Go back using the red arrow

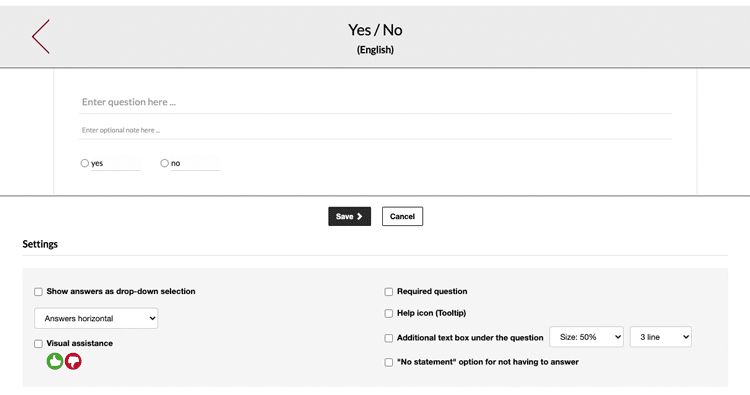coord(41,36)
